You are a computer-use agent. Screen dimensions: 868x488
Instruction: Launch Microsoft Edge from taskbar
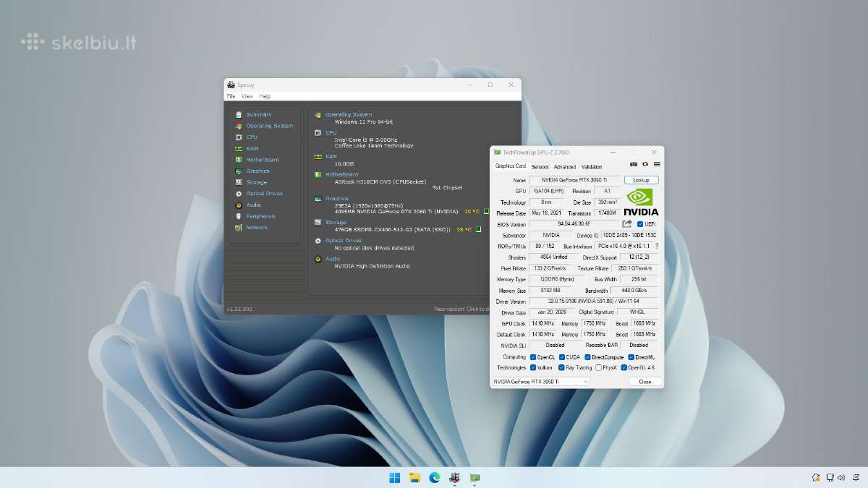[x=435, y=477]
